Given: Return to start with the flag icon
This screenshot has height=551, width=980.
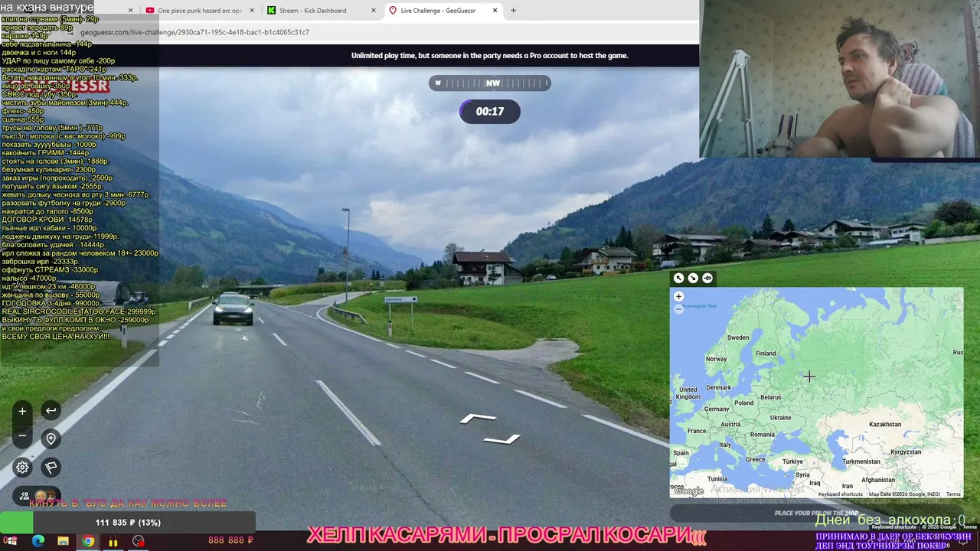Looking at the screenshot, I should (x=51, y=467).
